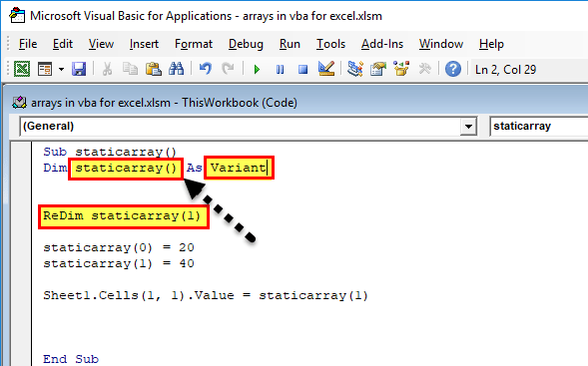Image resolution: width=588 pixels, height=366 pixels.
Task: Undo the last edit
Action: (205, 69)
